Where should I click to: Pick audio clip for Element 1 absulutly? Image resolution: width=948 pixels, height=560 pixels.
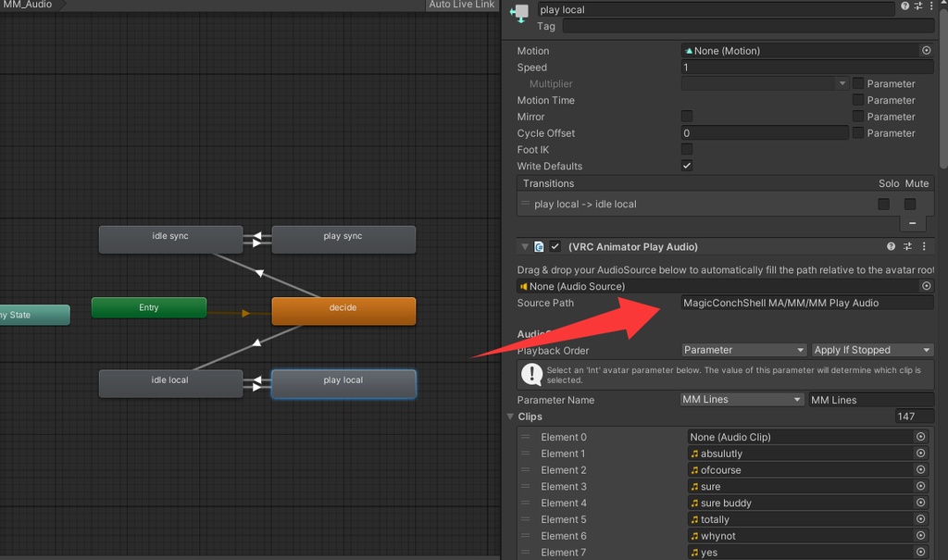tap(920, 453)
